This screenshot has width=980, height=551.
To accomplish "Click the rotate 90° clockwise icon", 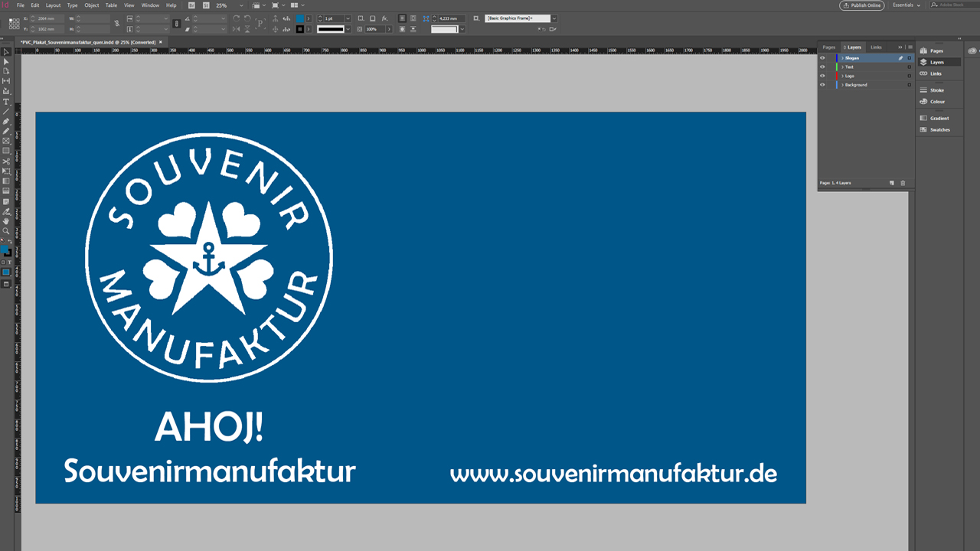I will pyautogui.click(x=236, y=18).
